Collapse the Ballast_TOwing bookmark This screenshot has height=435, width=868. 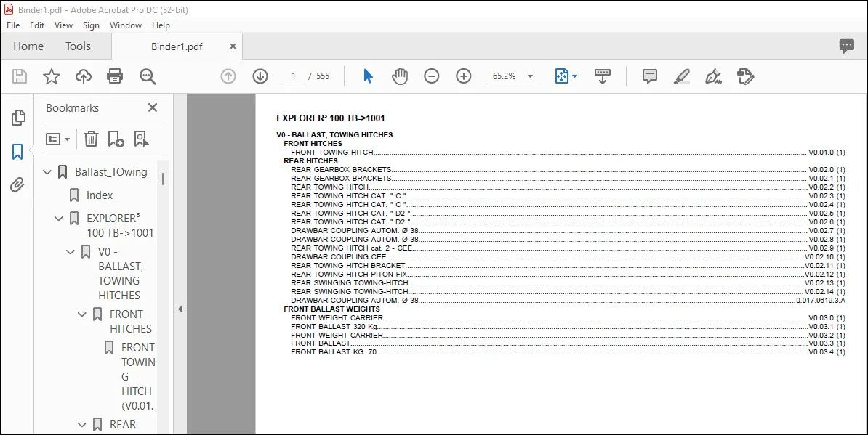(x=47, y=172)
